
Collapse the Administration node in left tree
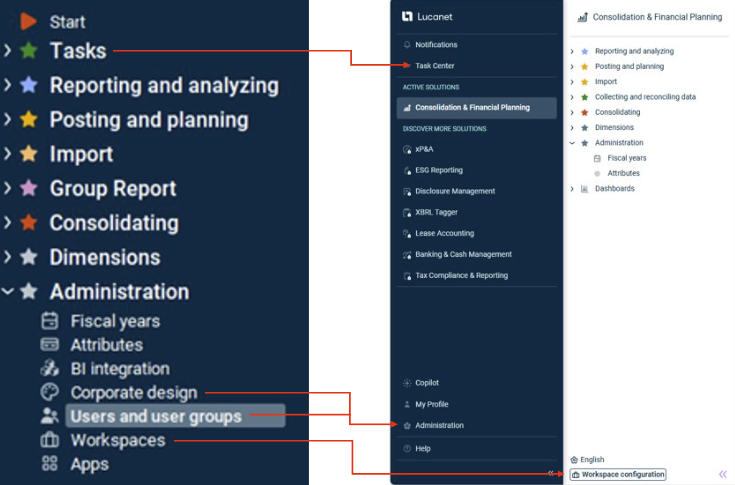(8, 292)
